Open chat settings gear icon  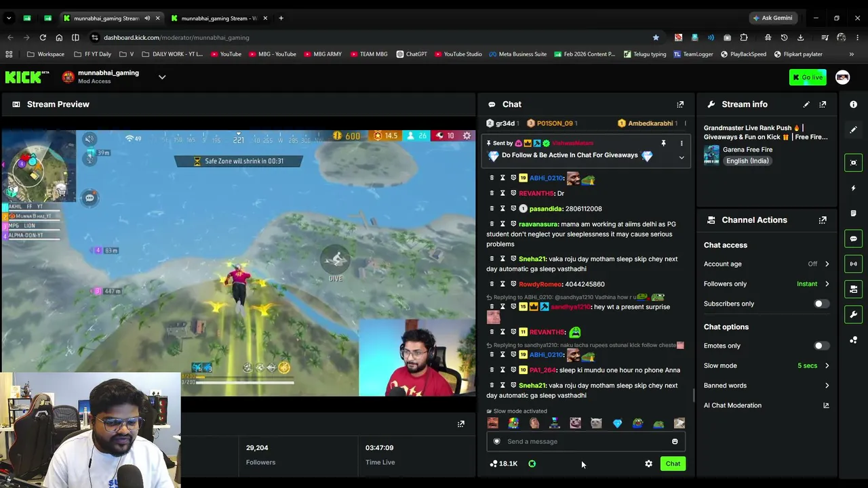pyautogui.click(x=648, y=464)
